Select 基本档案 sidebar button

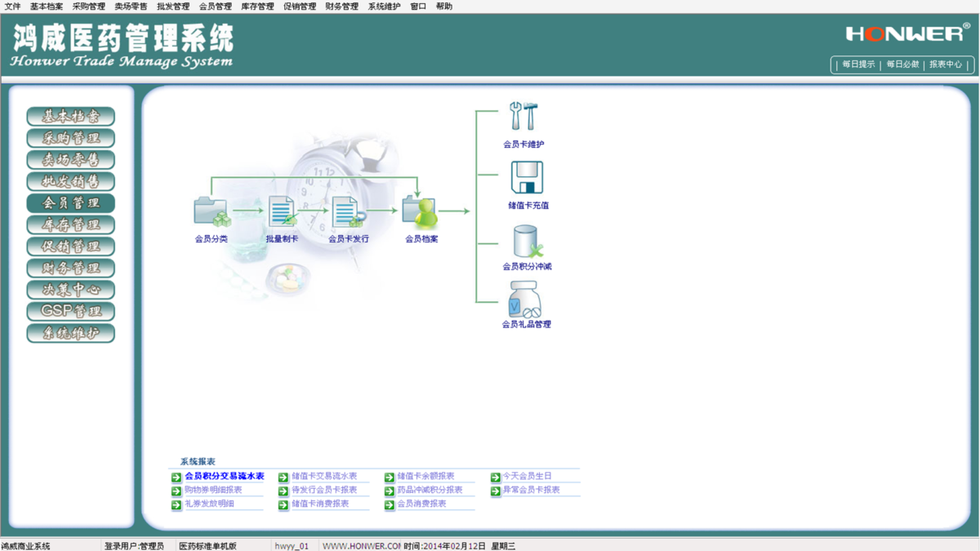pos(71,117)
